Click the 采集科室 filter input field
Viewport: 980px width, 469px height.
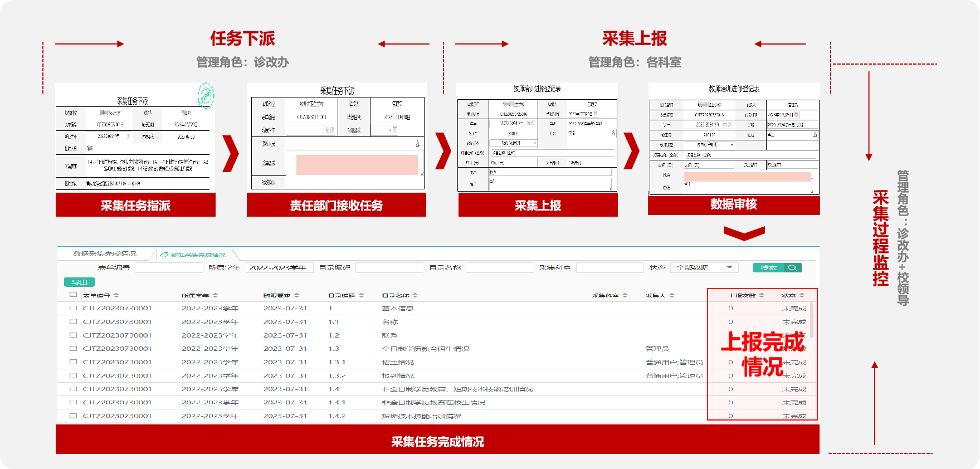(x=610, y=268)
